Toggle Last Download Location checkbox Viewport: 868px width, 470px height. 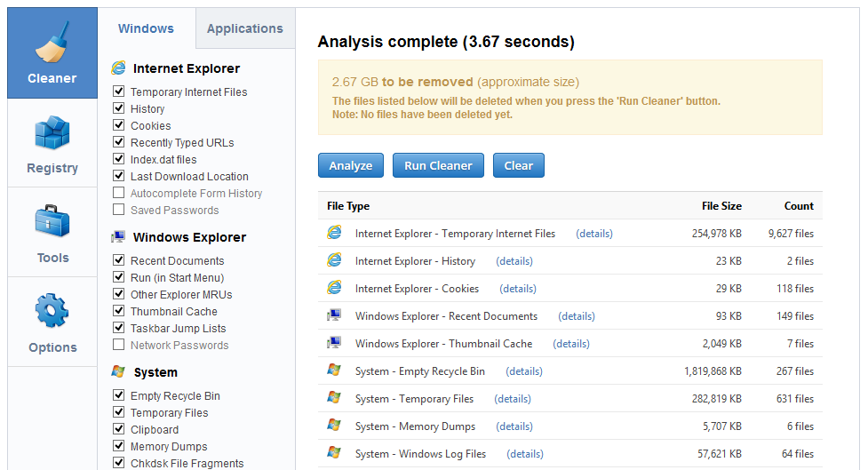[x=118, y=176]
